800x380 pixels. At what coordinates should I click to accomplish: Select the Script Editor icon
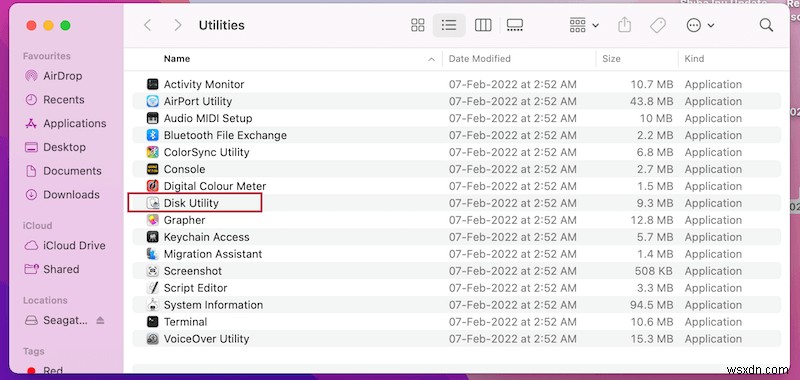pos(153,288)
